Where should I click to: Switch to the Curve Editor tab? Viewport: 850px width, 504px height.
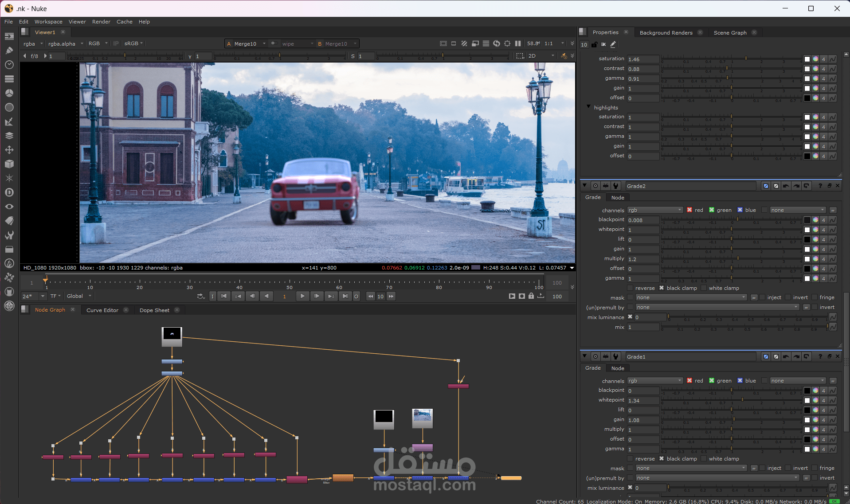click(x=102, y=310)
